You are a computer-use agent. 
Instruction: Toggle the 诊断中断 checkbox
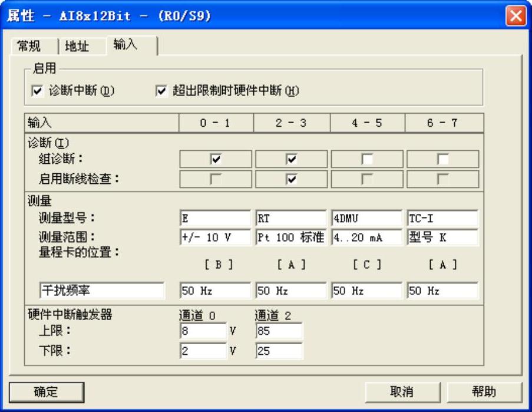click(x=36, y=91)
